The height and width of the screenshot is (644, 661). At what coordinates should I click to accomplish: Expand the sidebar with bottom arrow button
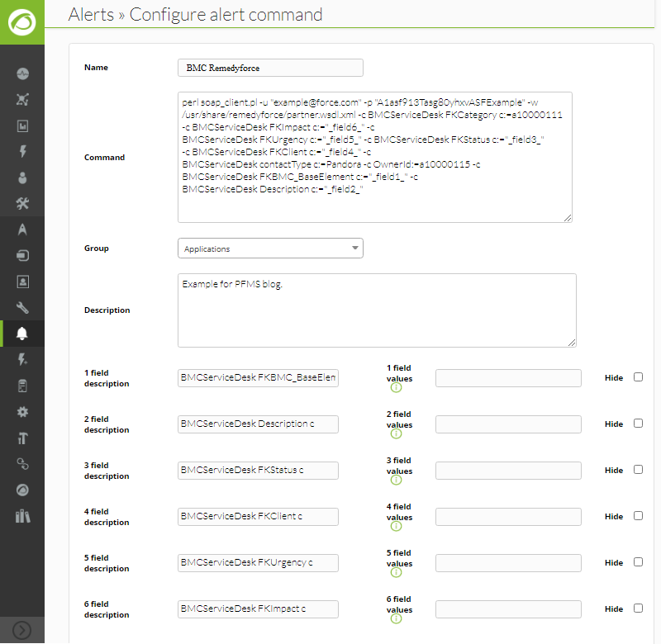click(x=22, y=631)
